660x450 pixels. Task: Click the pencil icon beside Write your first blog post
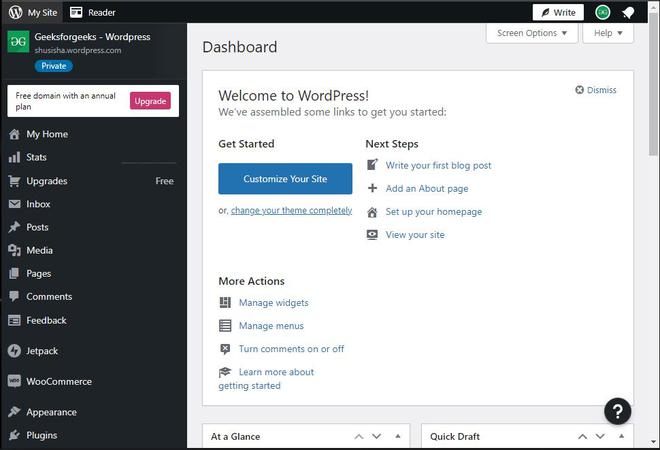click(372, 165)
